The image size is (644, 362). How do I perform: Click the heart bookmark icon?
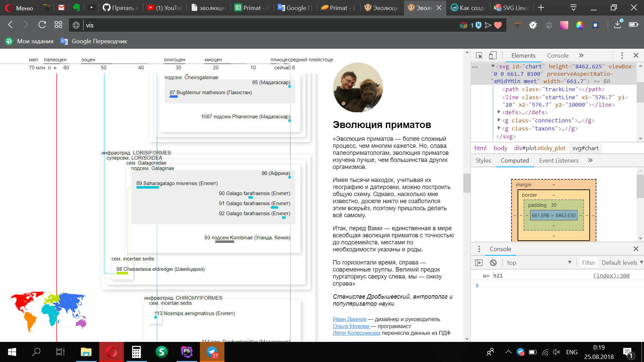click(498, 25)
